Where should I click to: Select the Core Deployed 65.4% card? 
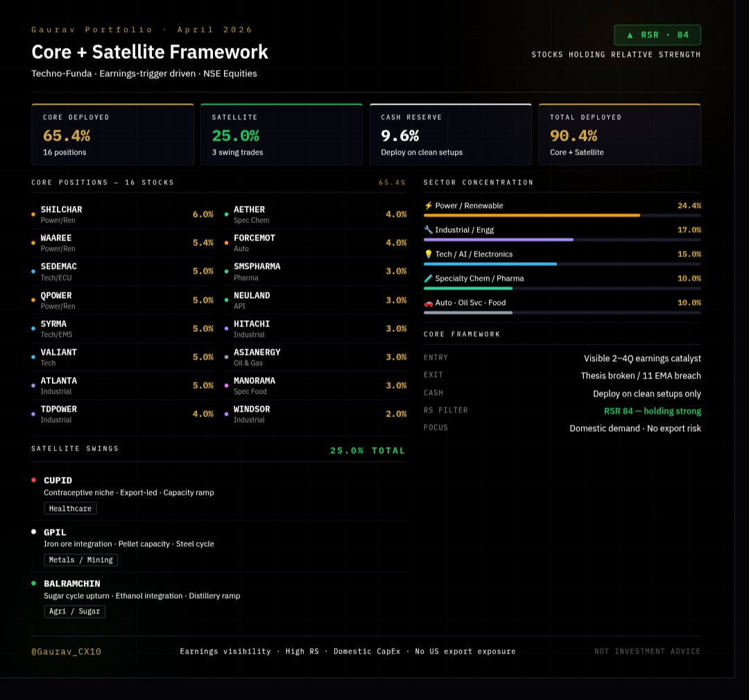click(x=113, y=134)
